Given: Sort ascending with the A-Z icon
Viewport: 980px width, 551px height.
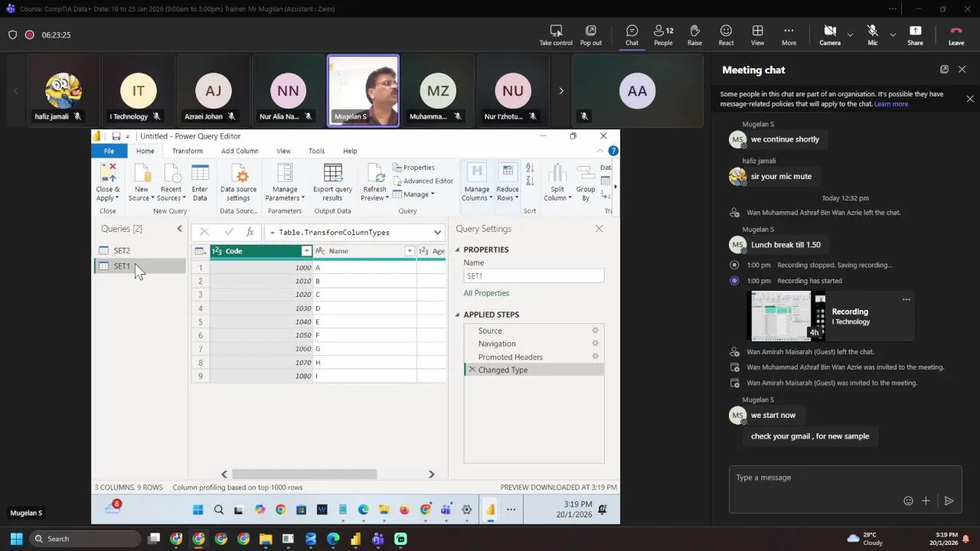Looking at the screenshot, I should pyautogui.click(x=529, y=168).
